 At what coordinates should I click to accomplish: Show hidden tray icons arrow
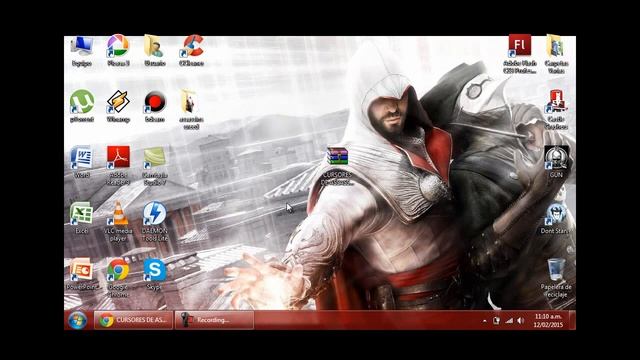pyautogui.click(x=484, y=321)
